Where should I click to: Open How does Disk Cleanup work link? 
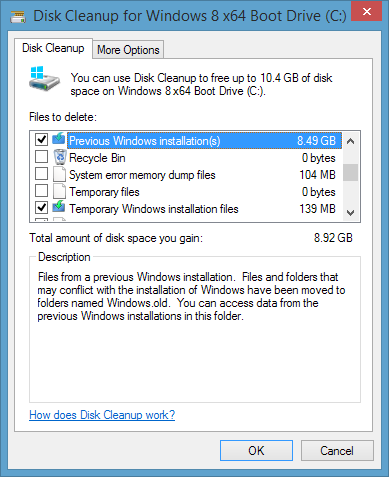pyautogui.click(x=102, y=415)
